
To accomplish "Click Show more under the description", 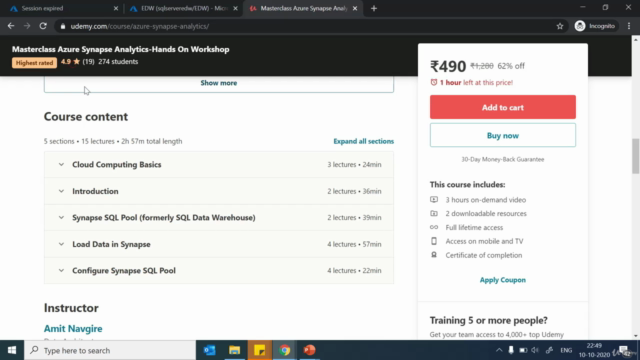I will click(219, 83).
